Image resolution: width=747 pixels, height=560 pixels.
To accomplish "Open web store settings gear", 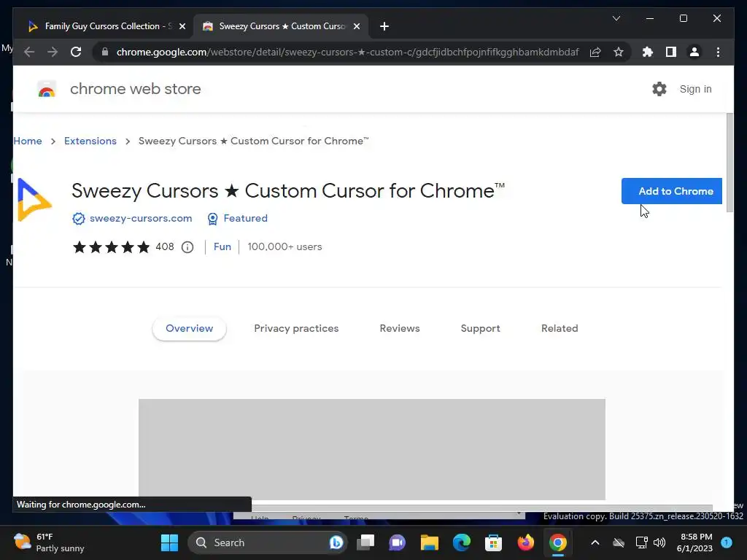I will tap(659, 89).
